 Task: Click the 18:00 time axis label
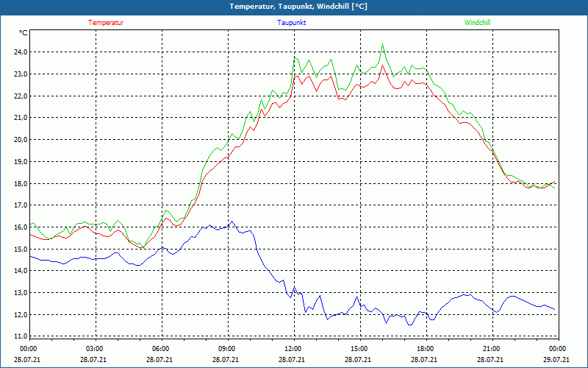click(427, 349)
